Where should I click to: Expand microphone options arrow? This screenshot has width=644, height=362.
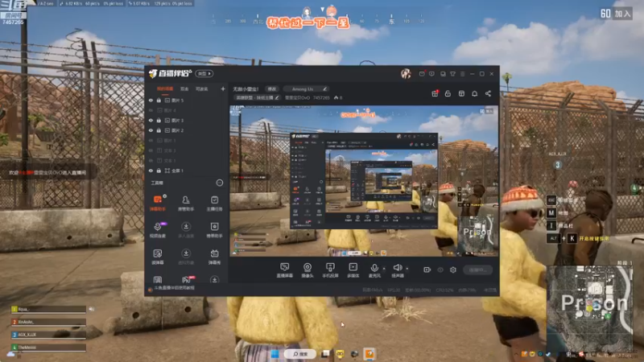(384, 269)
